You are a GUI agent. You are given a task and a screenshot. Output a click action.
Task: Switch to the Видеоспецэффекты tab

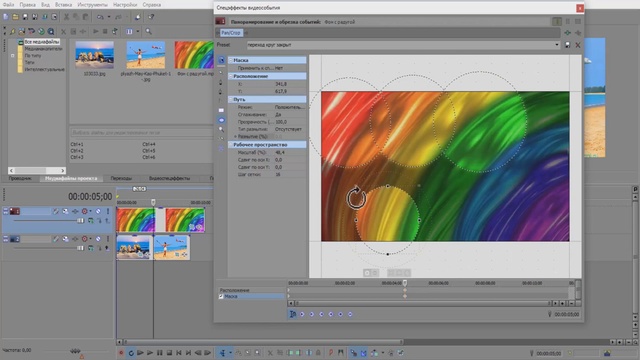(169, 178)
